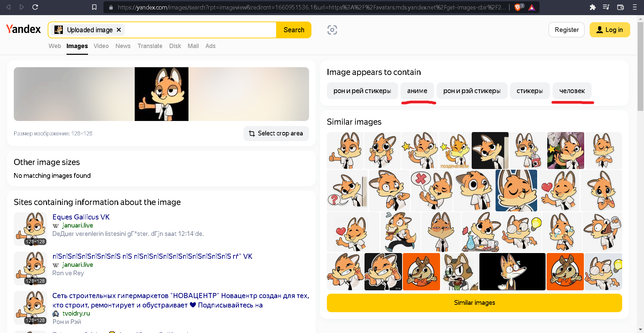
Task: Reload the page with refresh icon
Action: [35, 7]
